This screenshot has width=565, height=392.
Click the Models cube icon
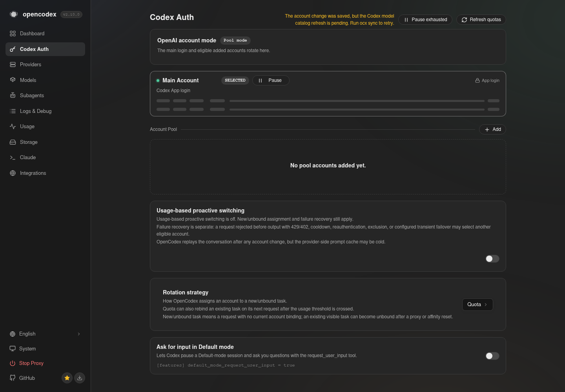[x=13, y=80]
